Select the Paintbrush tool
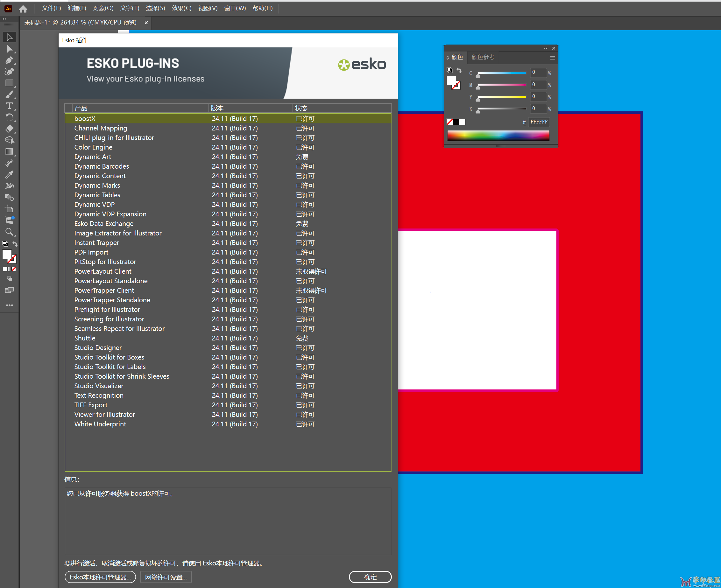Viewport: 721px width, 588px height. click(10, 94)
